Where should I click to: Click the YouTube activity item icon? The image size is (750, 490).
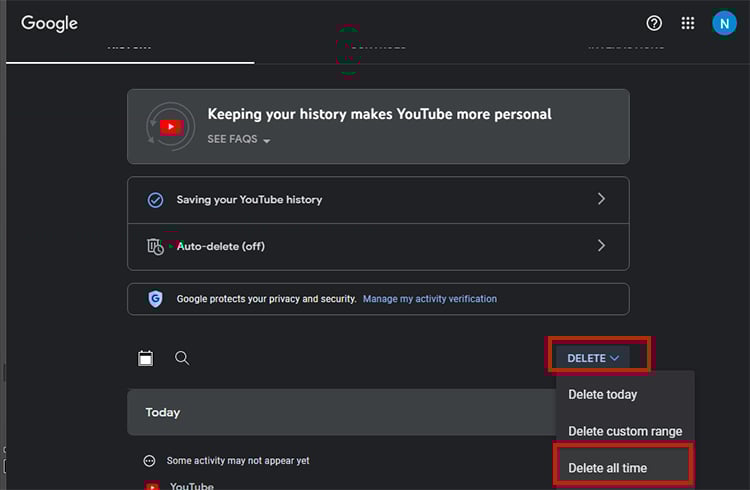click(x=152, y=485)
